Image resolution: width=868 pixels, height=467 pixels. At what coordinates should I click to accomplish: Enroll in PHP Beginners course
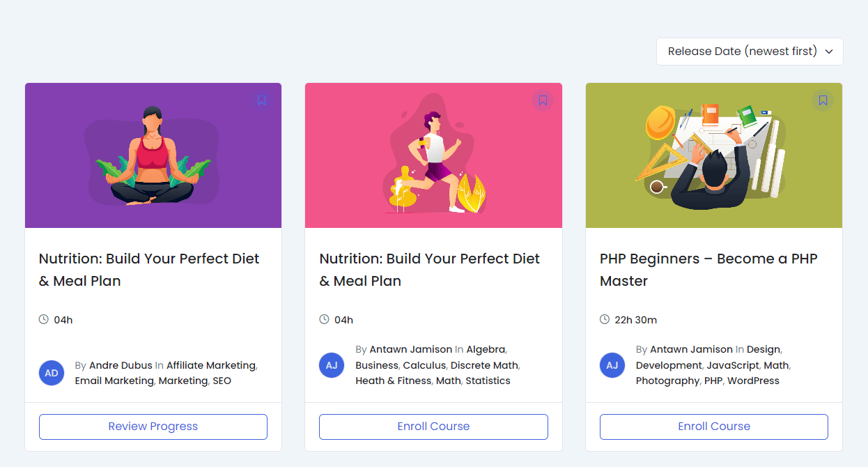(x=713, y=427)
